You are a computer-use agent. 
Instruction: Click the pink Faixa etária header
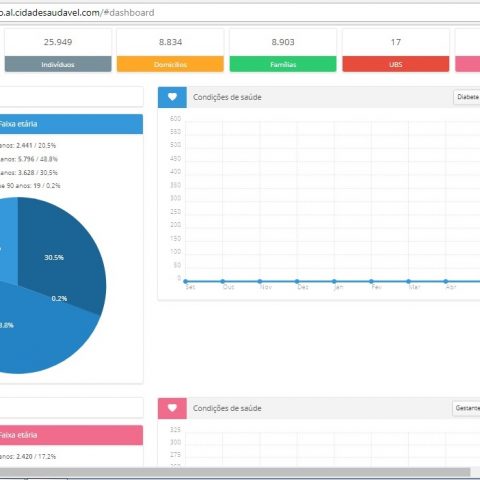(x=71, y=435)
